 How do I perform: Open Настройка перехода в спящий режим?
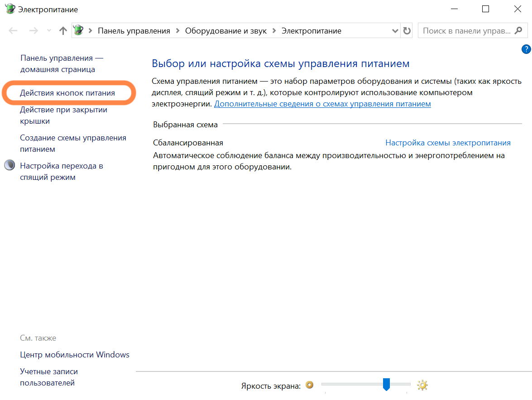(62, 172)
